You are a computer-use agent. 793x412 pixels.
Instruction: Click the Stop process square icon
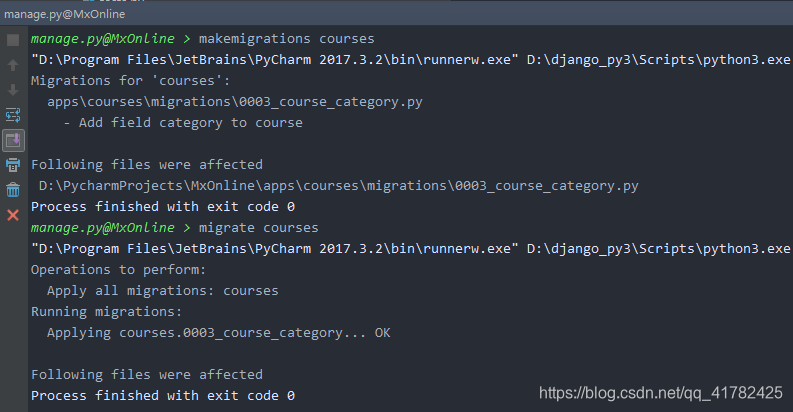click(13, 40)
